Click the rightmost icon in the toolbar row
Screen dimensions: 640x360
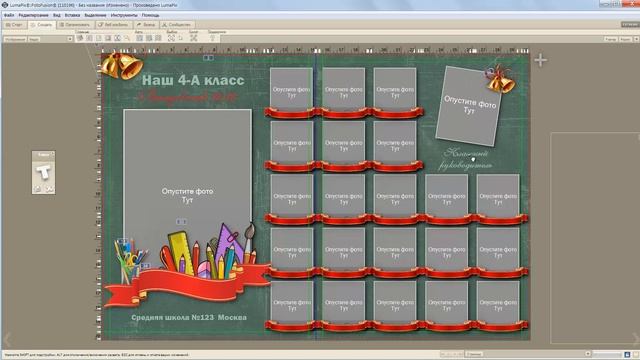212,38
